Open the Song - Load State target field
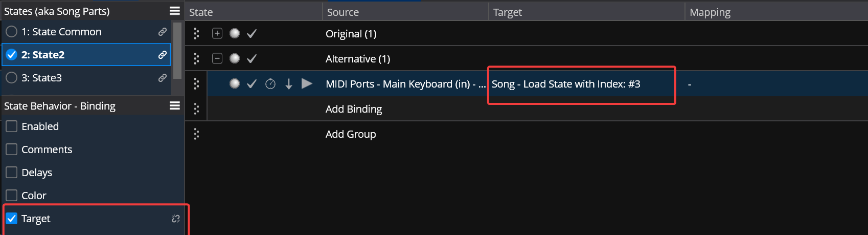 click(x=566, y=84)
